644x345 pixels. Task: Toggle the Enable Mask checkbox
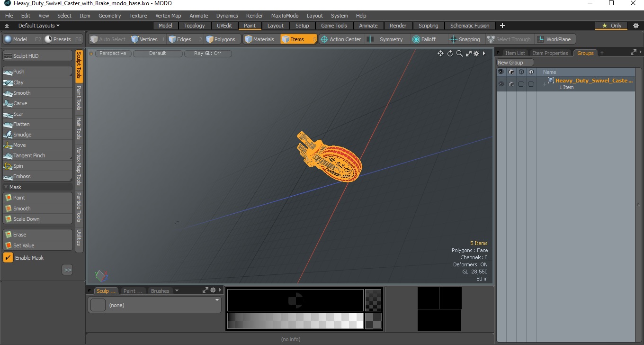[8, 258]
